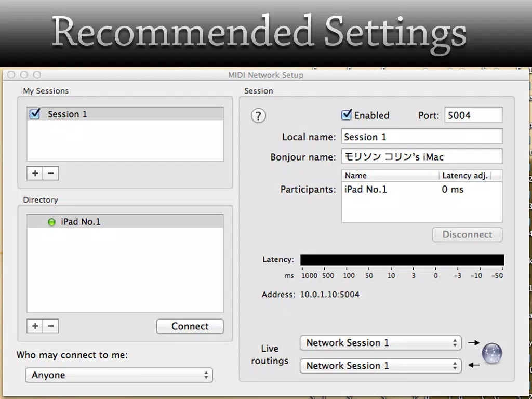Click the Name column header in Participants
Viewport: 532px width, 399px height.
(x=390, y=176)
